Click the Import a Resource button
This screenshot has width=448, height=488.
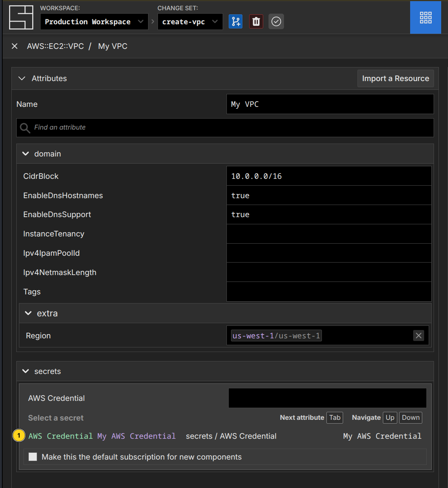(x=395, y=78)
